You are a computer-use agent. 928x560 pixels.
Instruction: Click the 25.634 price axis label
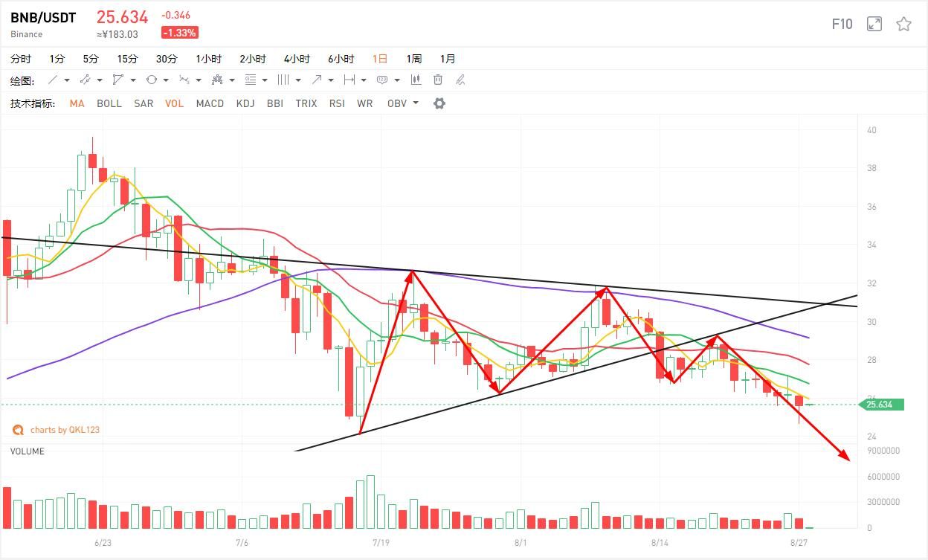882,405
